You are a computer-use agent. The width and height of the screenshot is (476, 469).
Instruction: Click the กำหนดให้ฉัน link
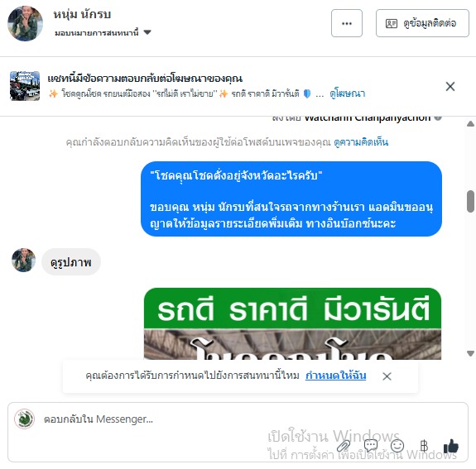pos(336,376)
